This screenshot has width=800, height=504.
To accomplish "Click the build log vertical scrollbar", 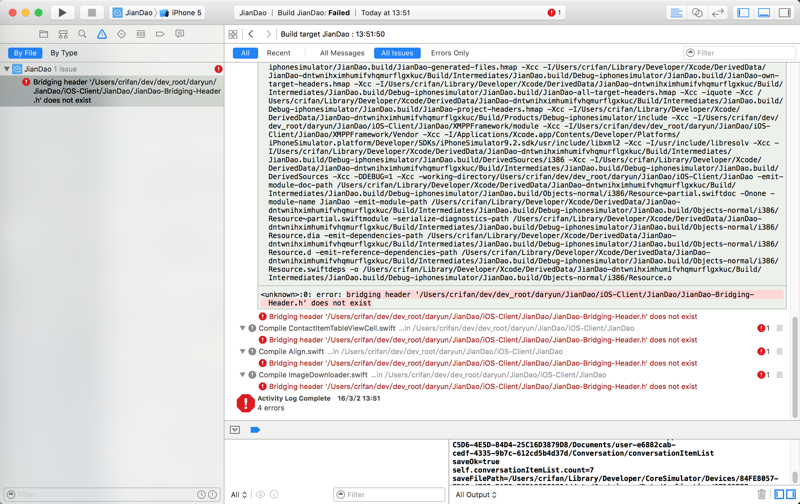I will coord(795,367).
